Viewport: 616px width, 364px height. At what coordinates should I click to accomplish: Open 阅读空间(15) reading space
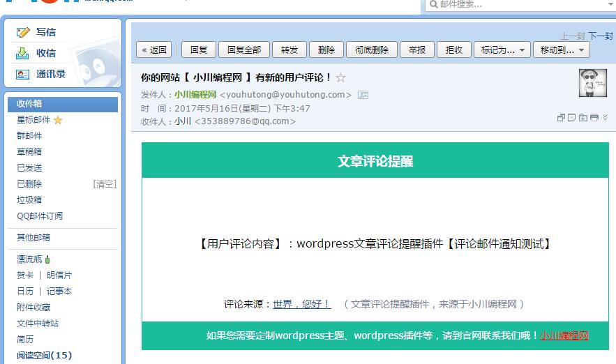coord(45,356)
